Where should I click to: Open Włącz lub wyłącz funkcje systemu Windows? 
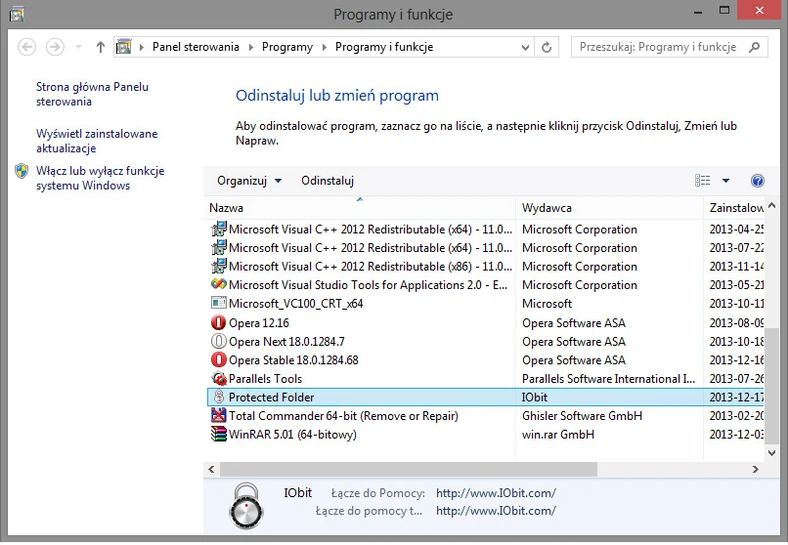(99, 178)
